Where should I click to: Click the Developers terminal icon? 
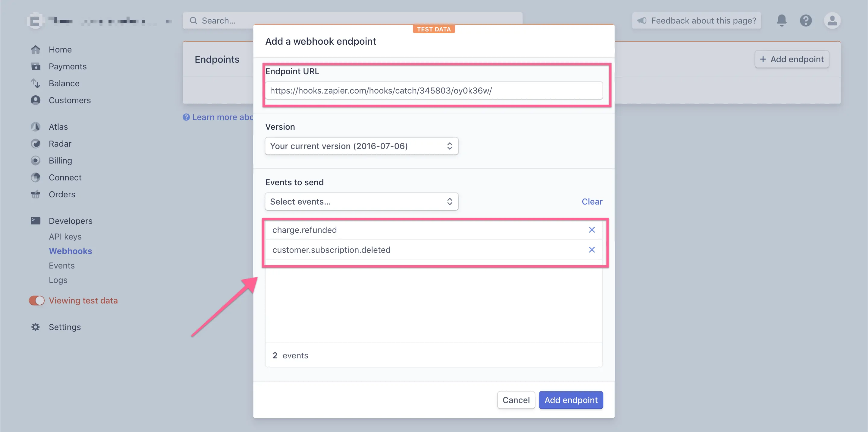point(35,221)
